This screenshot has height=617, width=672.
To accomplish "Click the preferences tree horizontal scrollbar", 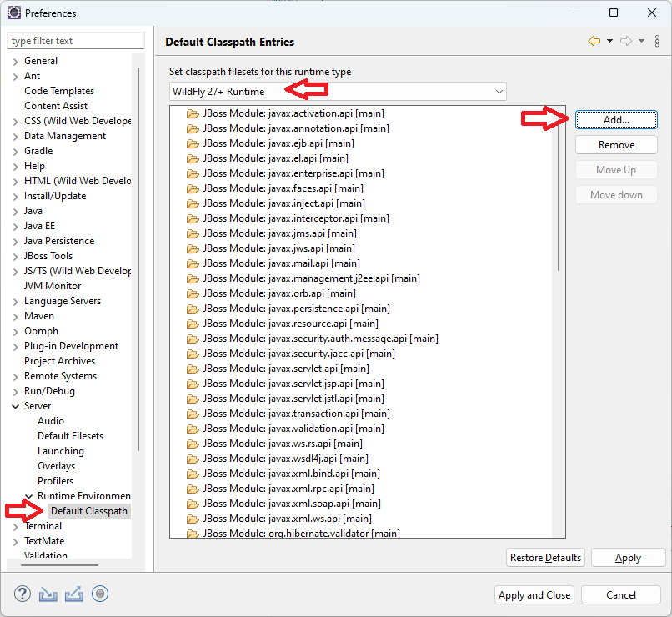I will click(x=59, y=565).
